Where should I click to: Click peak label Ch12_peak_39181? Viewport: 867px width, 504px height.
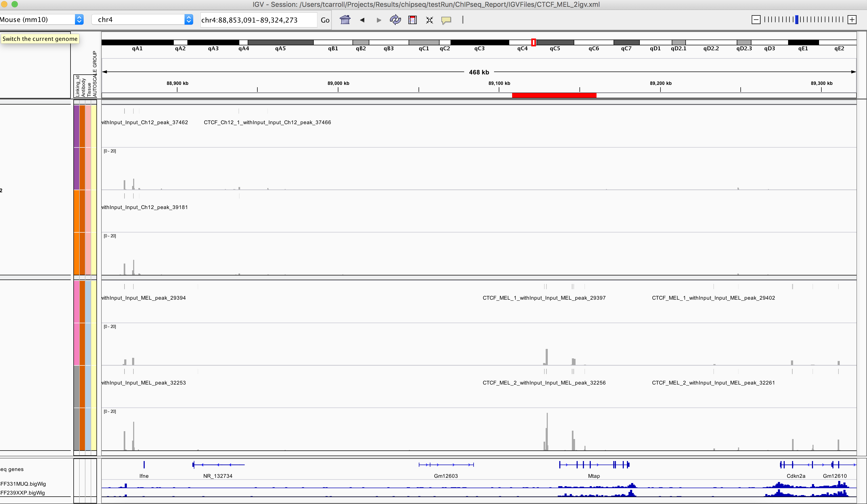[x=145, y=207]
